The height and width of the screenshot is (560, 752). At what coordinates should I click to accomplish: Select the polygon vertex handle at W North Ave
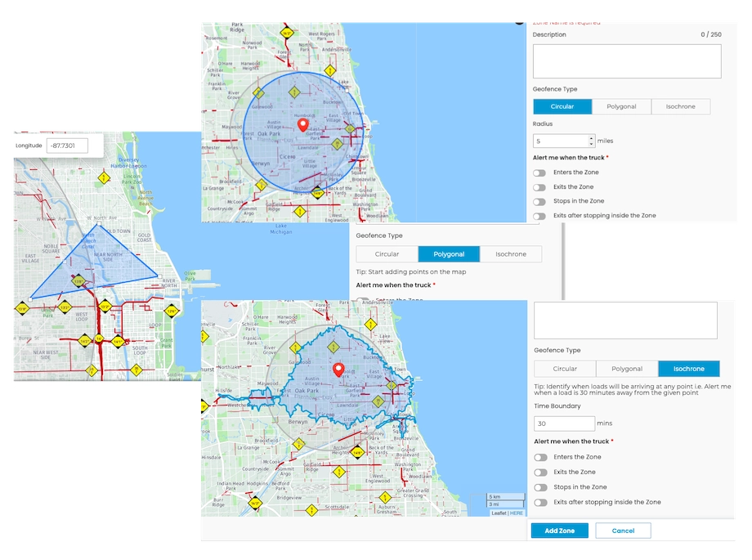click(x=97, y=225)
